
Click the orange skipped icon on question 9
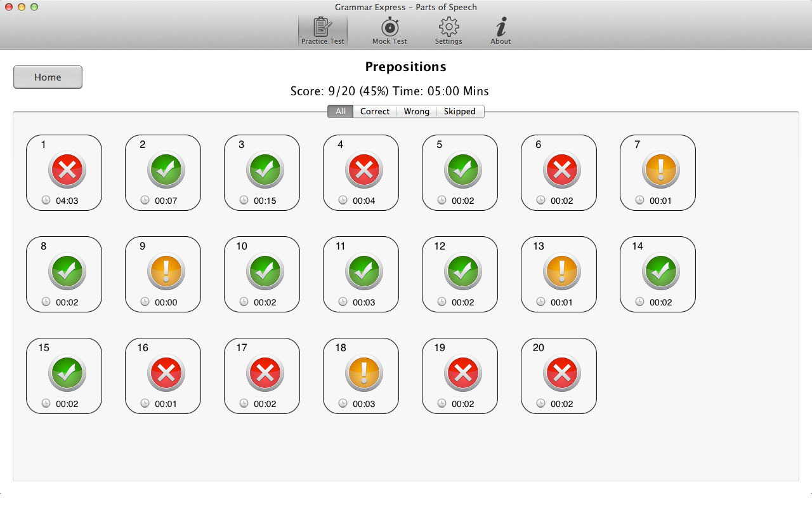pos(166,272)
